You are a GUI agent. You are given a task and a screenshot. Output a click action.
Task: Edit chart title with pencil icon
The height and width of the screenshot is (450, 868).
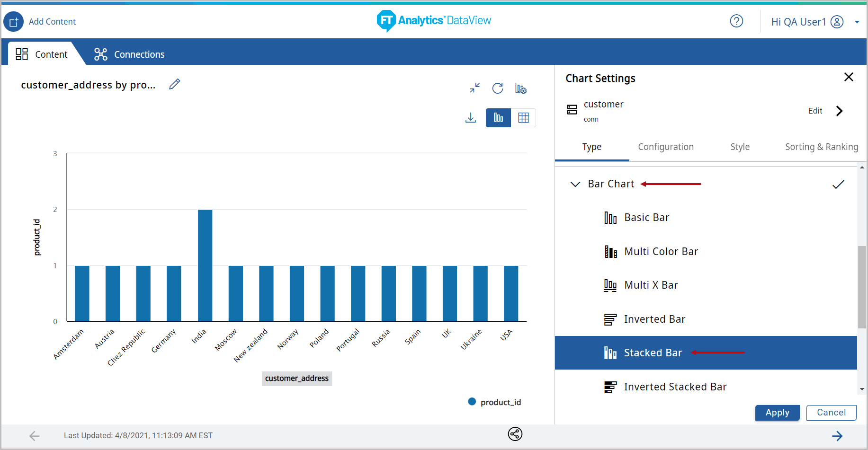(175, 84)
